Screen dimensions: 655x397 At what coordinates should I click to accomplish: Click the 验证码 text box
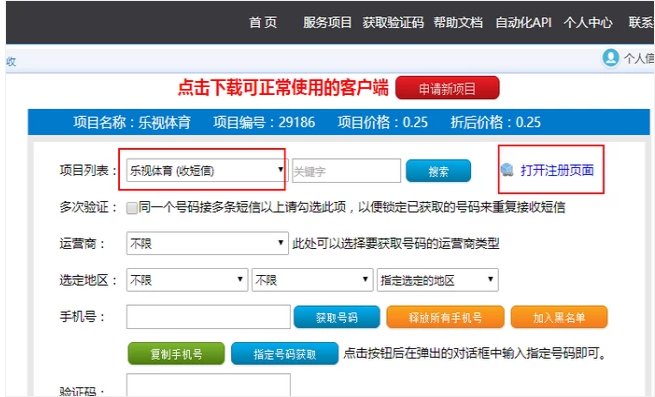coord(208,385)
